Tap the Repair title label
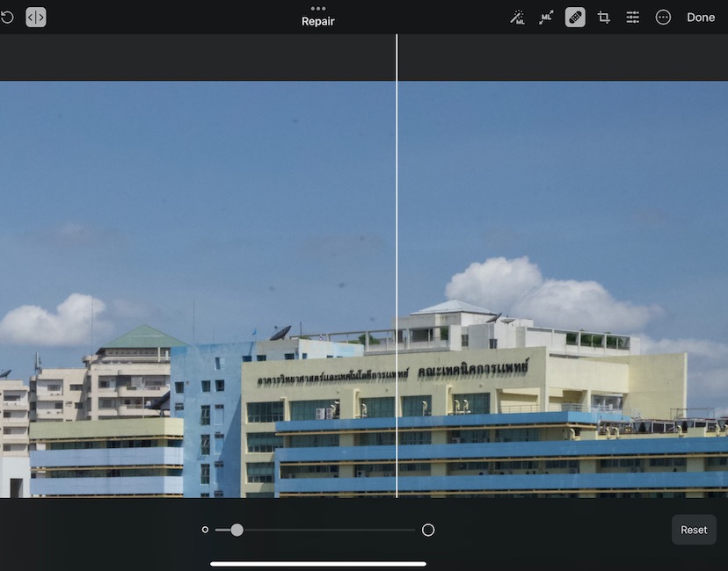 pyautogui.click(x=318, y=21)
